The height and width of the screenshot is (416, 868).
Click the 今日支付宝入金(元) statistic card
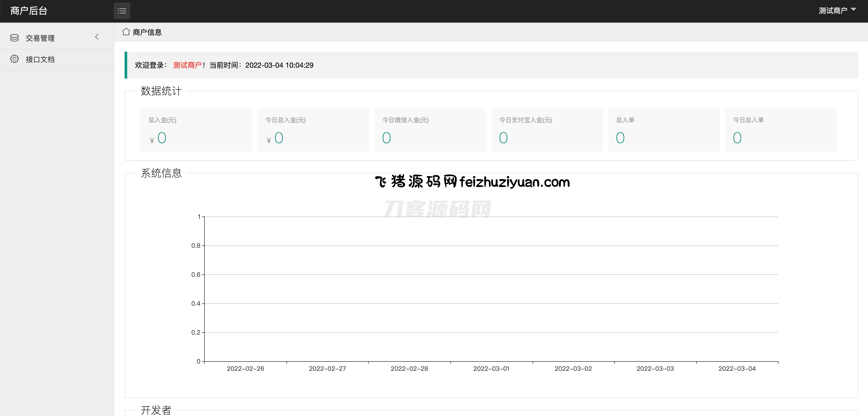pos(547,130)
